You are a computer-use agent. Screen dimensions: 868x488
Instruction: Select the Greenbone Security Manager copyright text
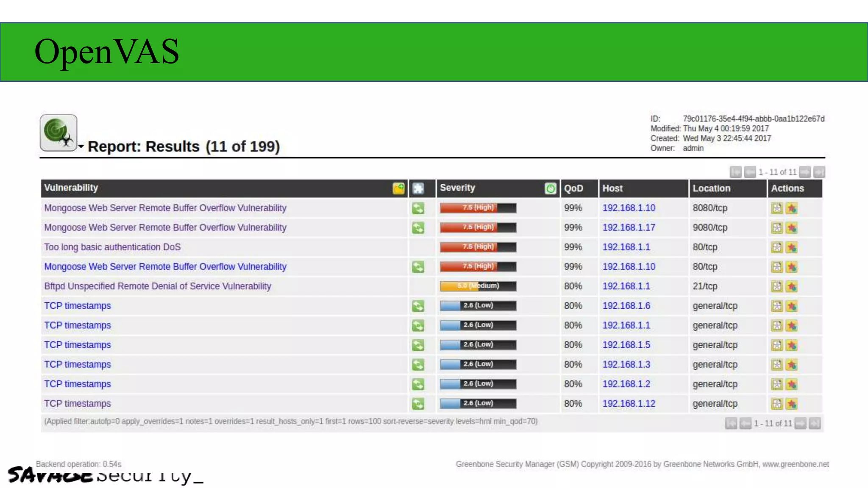click(x=642, y=464)
